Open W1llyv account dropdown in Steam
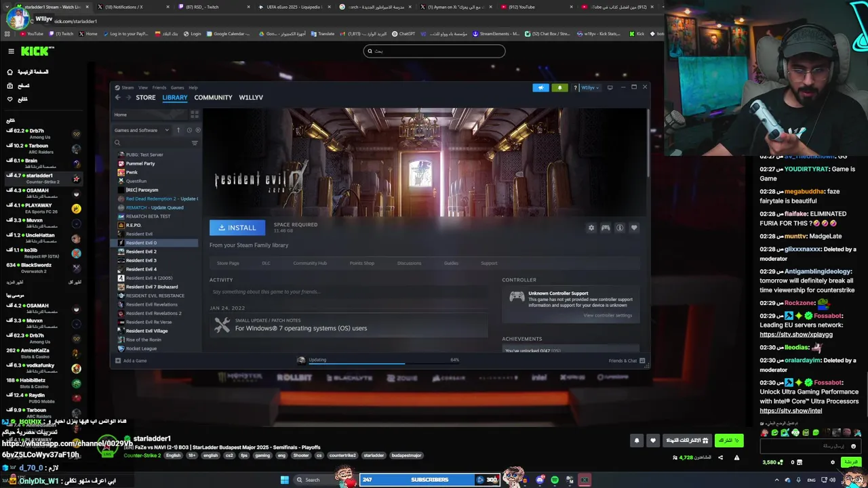868x488 pixels. pyautogui.click(x=590, y=87)
